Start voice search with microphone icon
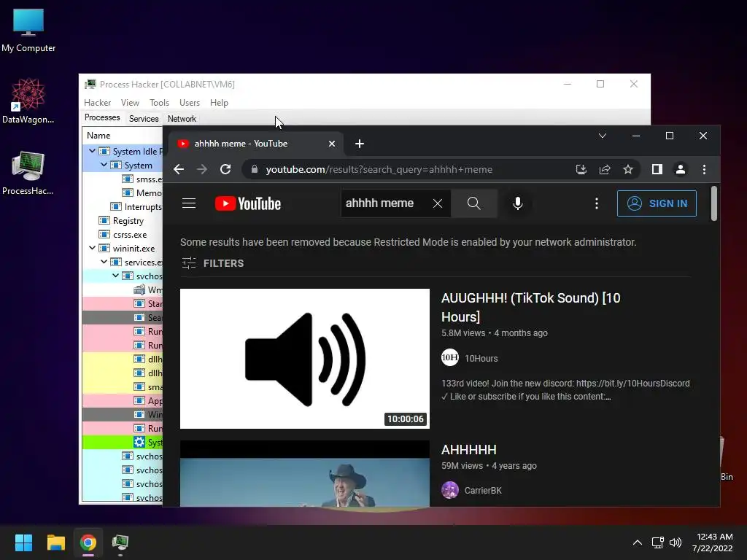 517,203
